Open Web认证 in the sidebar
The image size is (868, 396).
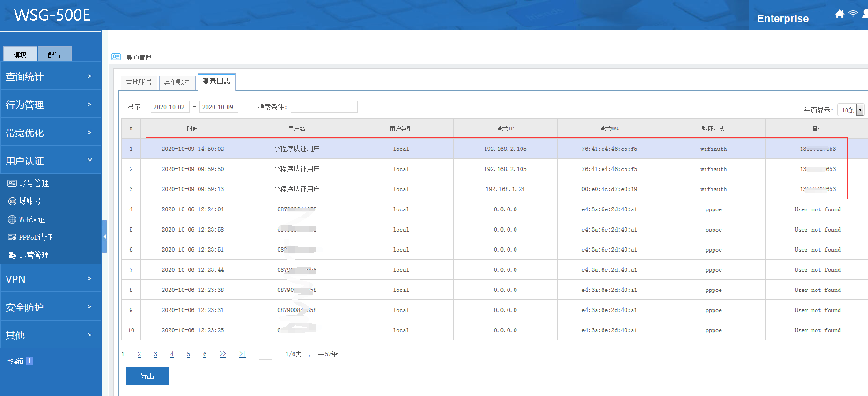pos(32,219)
